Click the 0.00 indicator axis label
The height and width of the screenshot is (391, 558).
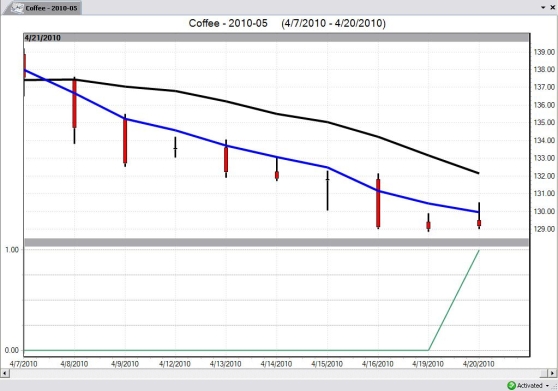[x=12, y=350]
